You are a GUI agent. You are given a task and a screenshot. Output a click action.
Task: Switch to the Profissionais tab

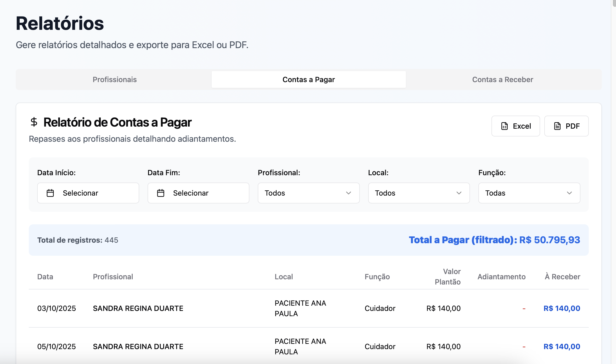115,79
